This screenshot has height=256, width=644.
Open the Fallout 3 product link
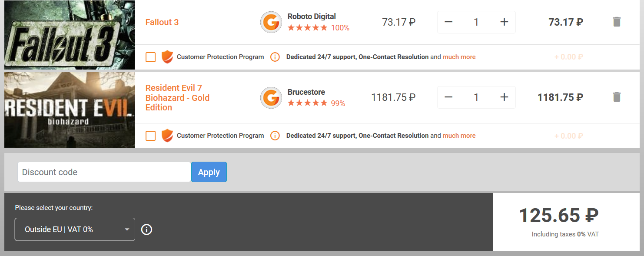162,22
